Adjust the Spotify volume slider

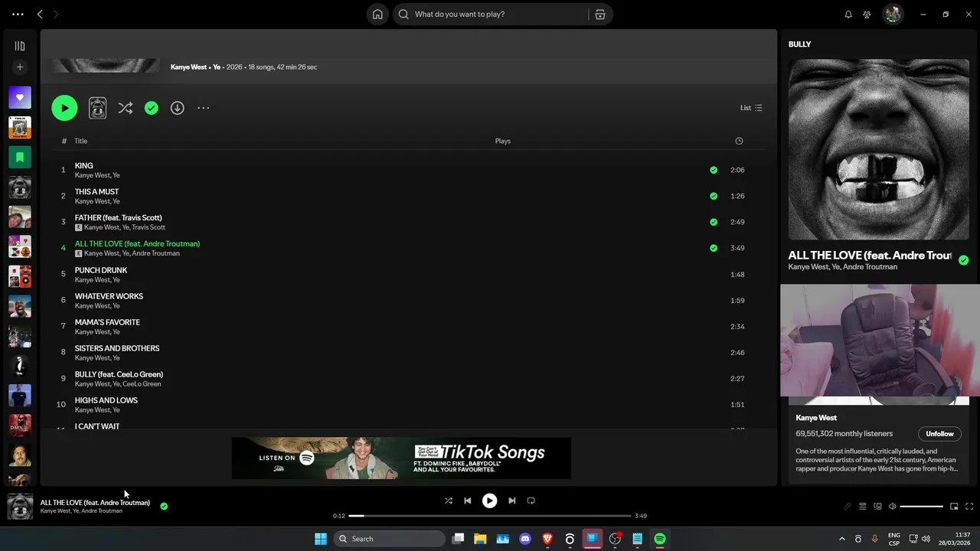pos(921,507)
